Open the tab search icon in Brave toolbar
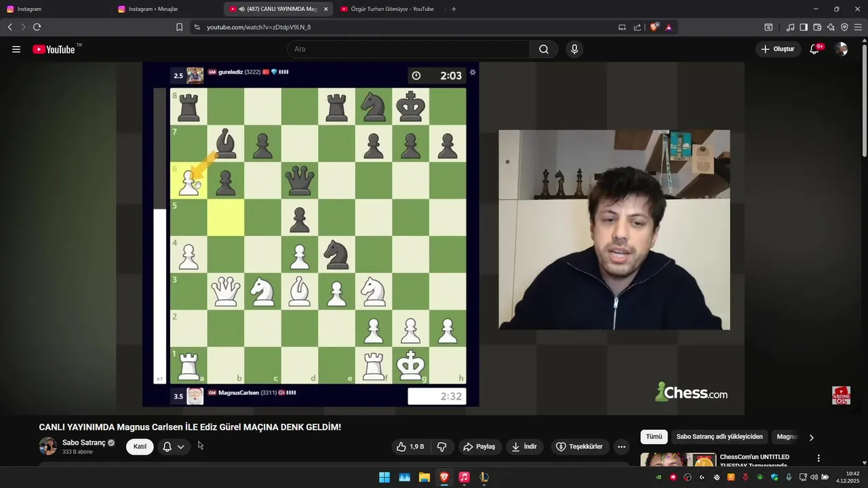 pyautogui.click(x=768, y=27)
